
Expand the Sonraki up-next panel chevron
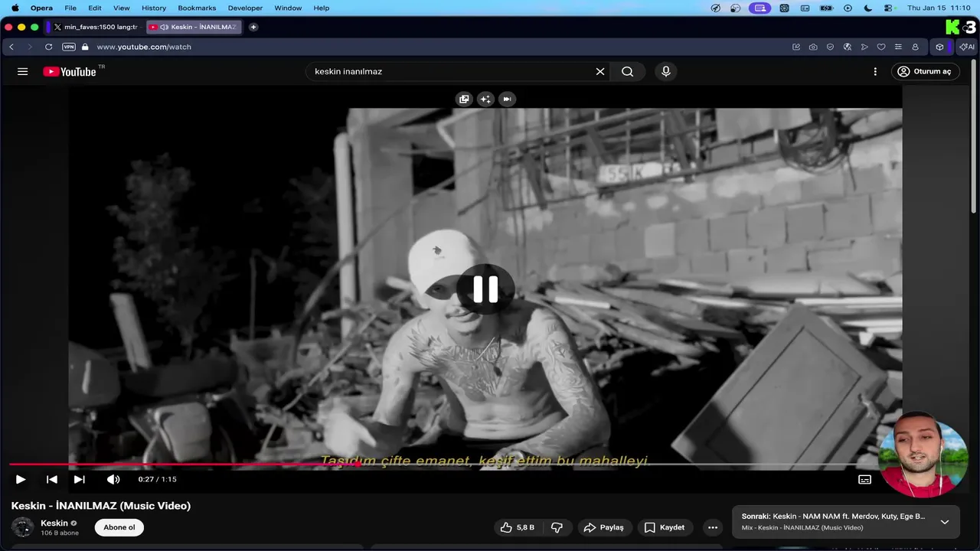pos(945,522)
